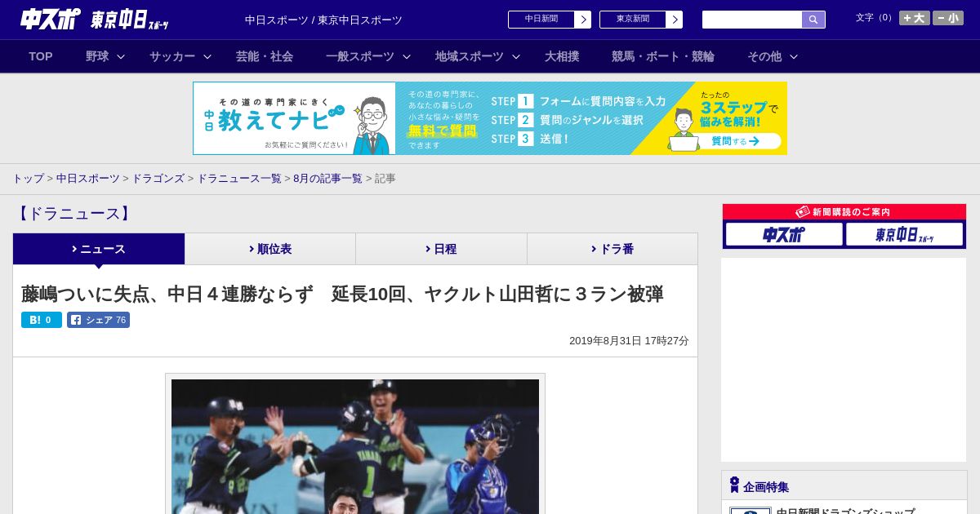Share article on Facebook シェア button
Image resolution: width=980 pixels, height=514 pixels.
[98, 320]
